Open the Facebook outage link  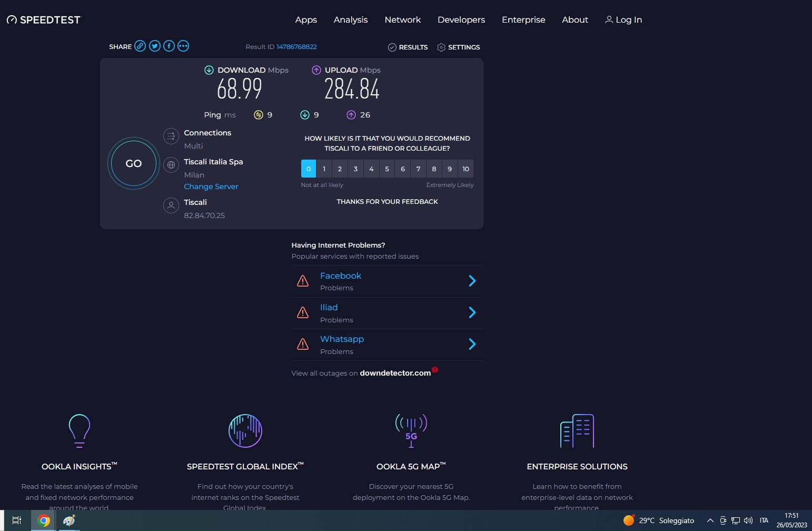pos(341,276)
